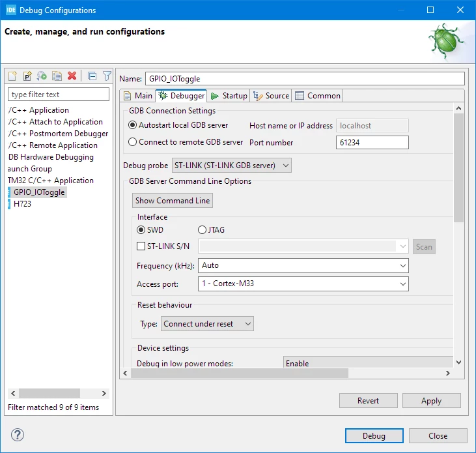Switch to Startup tab
Image resolution: width=476 pixels, height=453 pixels.
229,96
